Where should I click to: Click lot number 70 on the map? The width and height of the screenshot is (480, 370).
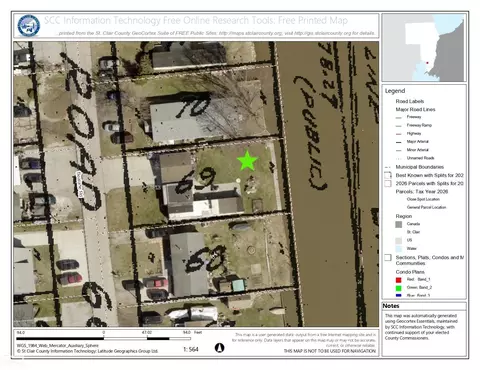(x=193, y=106)
